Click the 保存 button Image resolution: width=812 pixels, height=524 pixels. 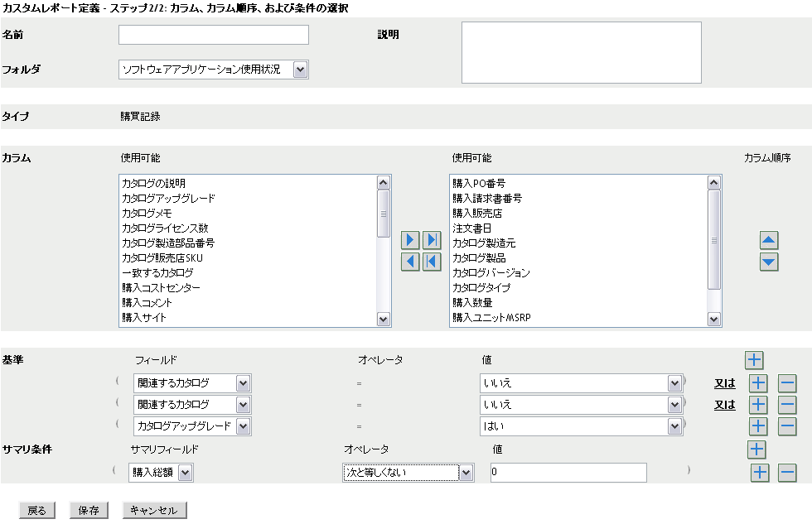tap(89, 511)
